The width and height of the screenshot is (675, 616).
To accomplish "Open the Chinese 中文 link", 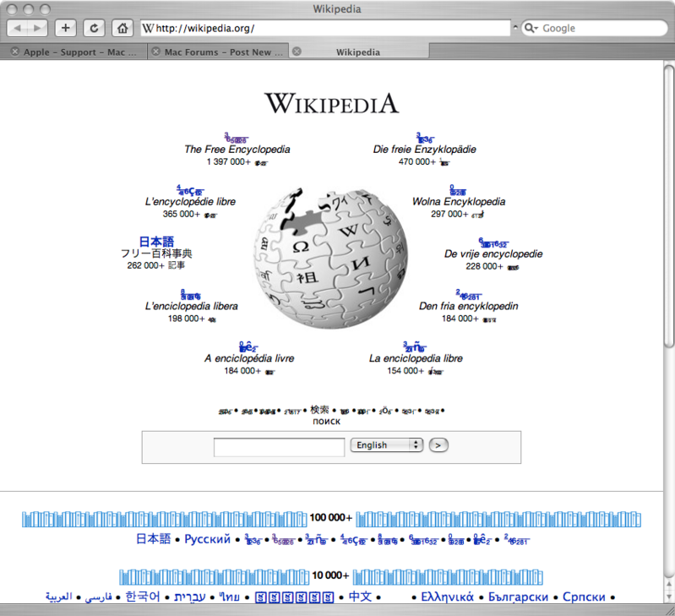I will pos(360,597).
